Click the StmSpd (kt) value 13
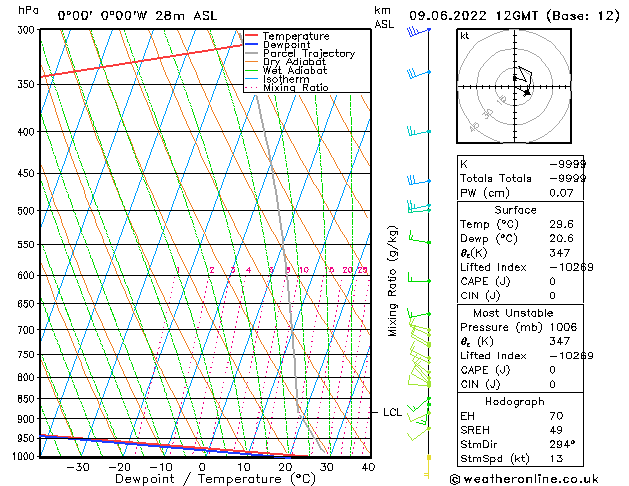Viewport: 629px width, 486px height. [556, 459]
